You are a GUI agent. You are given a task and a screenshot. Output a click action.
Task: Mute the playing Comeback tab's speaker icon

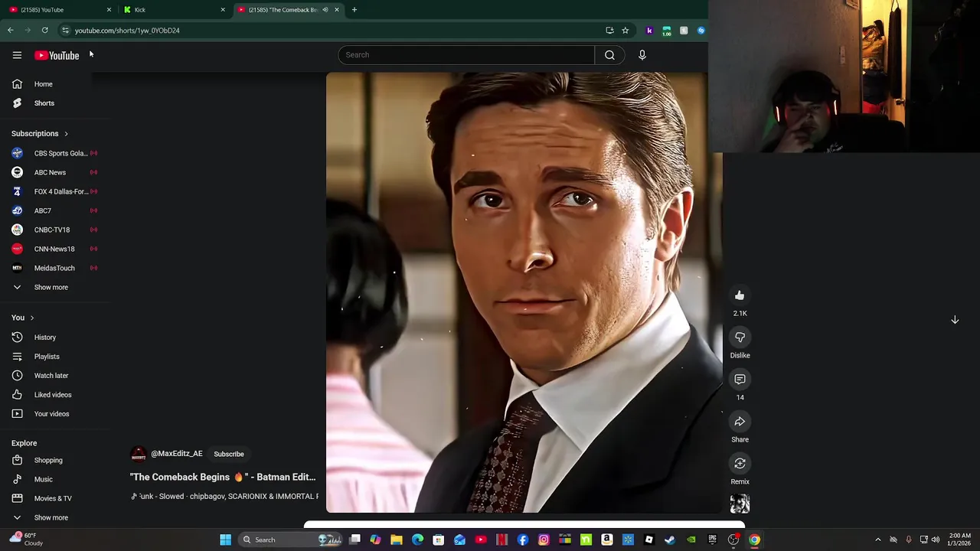click(325, 10)
